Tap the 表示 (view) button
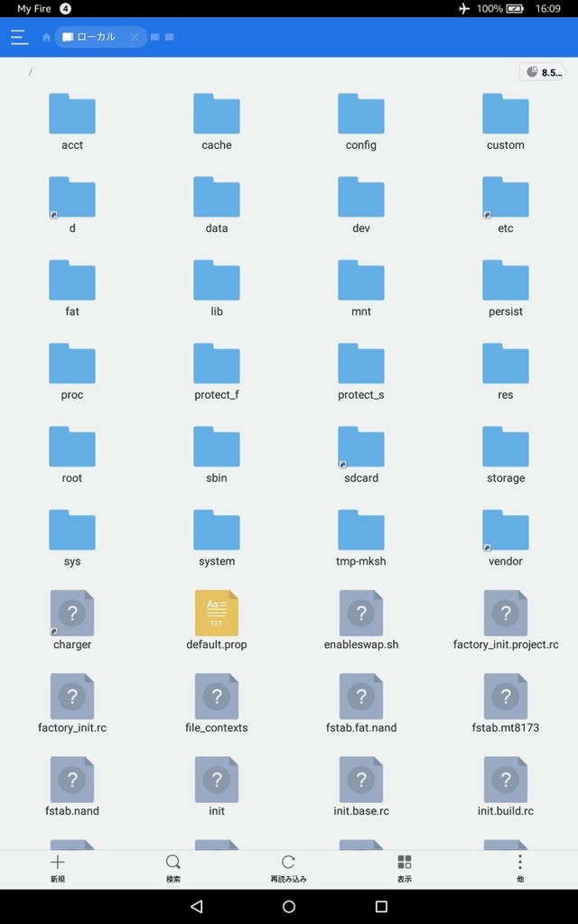 tap(404, 869)
